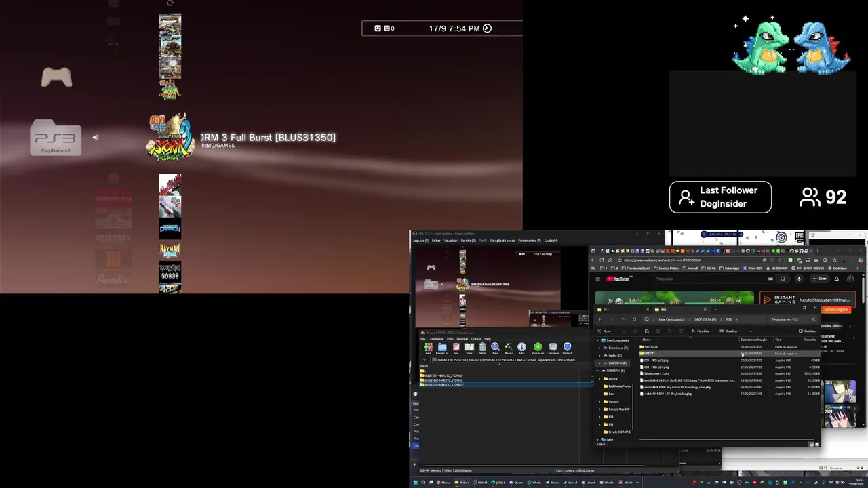This screenshot has height=488, width=868.
Task: Click Windows Start button on taskbar
Action: coord(416,483)
